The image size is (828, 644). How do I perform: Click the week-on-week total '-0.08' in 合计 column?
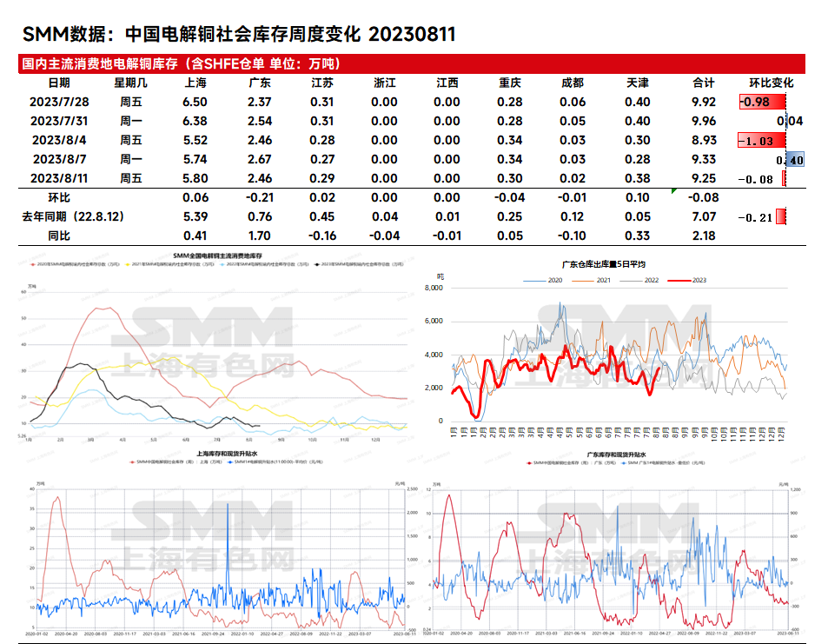pos(704,197)
